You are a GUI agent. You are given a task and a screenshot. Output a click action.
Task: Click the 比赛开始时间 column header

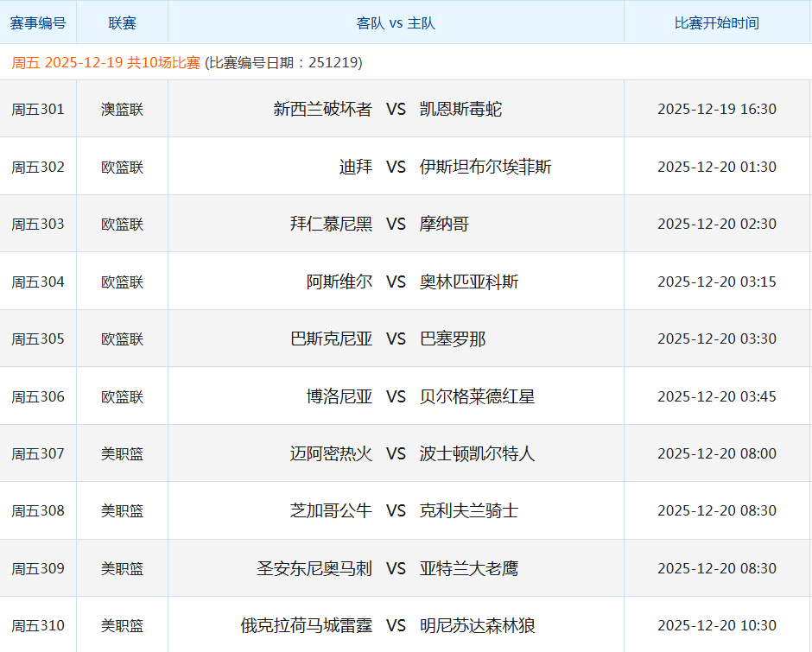(715, 22)
